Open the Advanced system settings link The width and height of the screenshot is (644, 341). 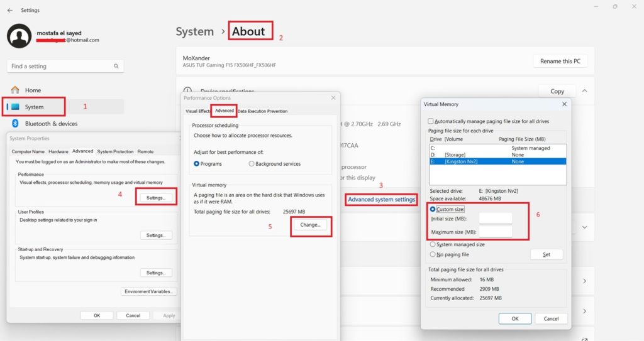(x=381, y=200)
